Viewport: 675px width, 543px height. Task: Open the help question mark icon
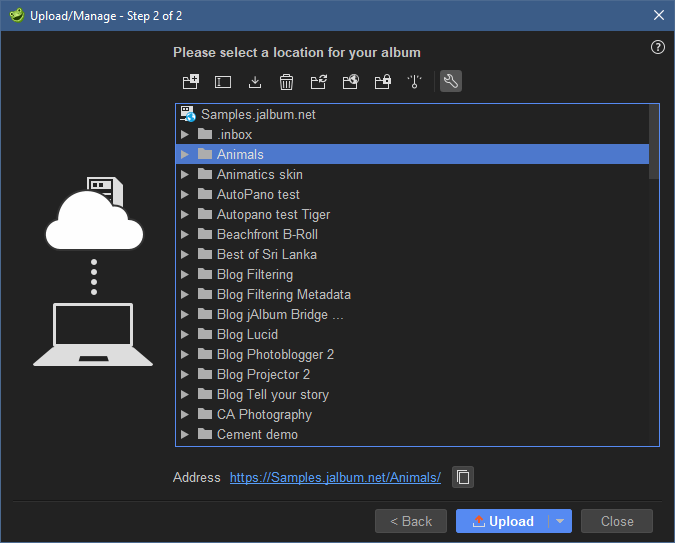point(658,47)
